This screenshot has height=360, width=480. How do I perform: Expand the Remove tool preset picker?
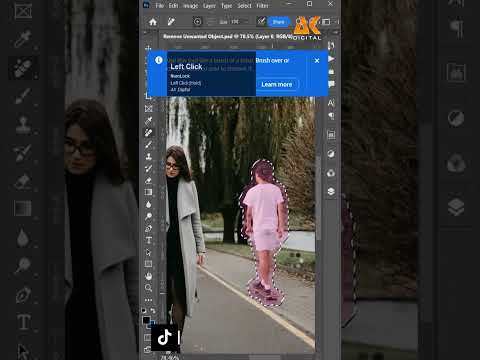pos(171,22)
